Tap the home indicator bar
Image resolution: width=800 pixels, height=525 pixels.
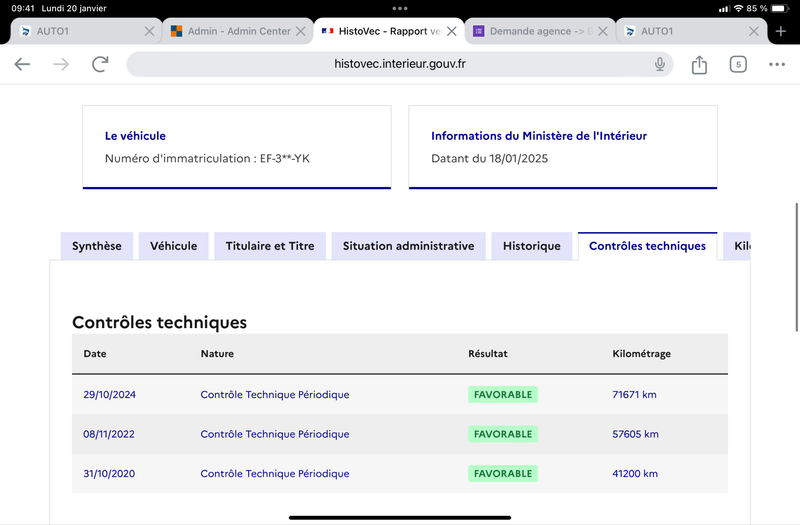point(399,517)
